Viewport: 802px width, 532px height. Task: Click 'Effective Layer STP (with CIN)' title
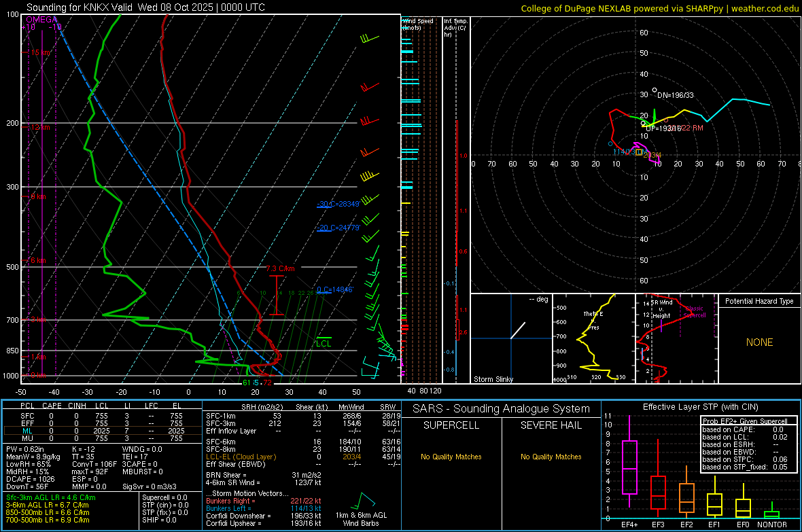pyautogui.click(x=700, y=407)
